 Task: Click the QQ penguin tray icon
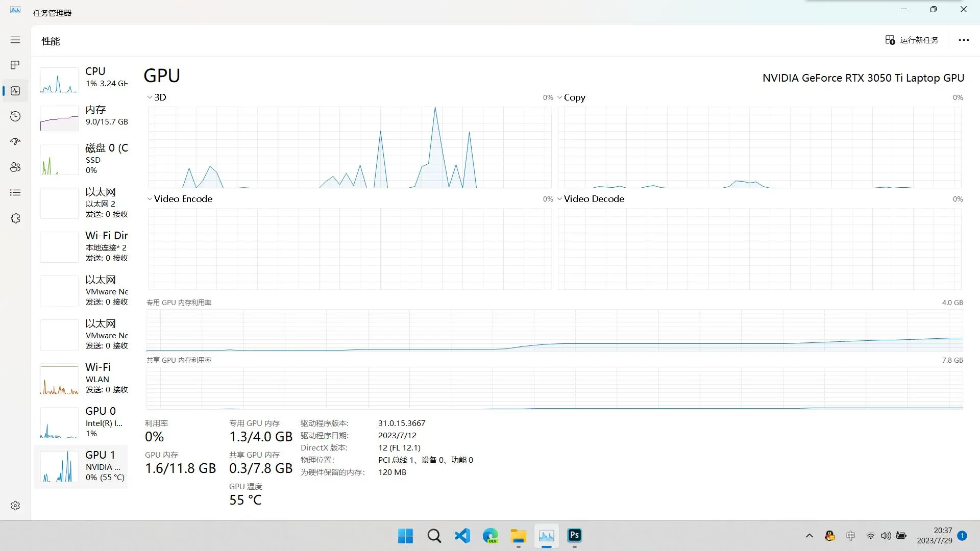pos(830,536)
